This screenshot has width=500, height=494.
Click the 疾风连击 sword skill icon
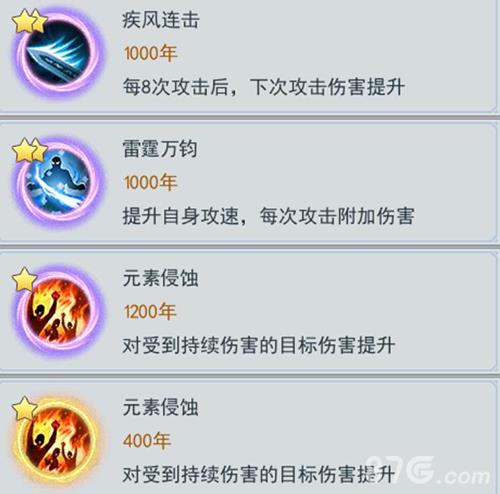click(x=57, y=54)
